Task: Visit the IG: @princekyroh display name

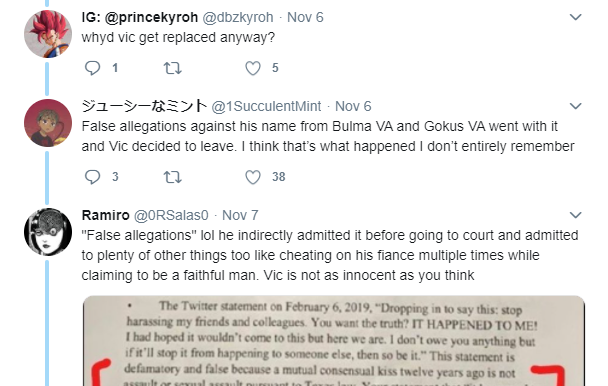Action: (x=140, y=17)
